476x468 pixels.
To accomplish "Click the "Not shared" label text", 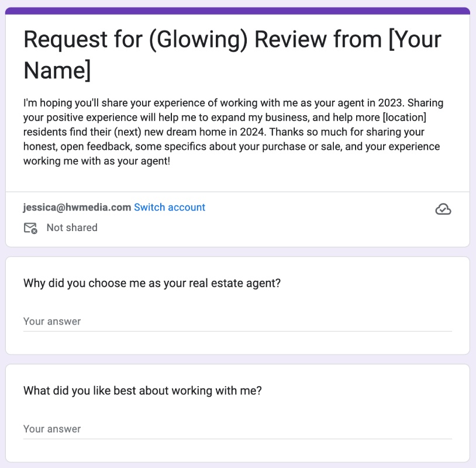I will [x=72, y=228].
